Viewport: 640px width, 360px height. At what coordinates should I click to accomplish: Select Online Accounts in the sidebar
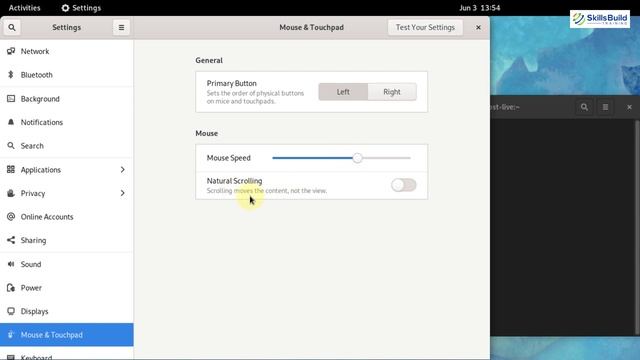(67, 217)
